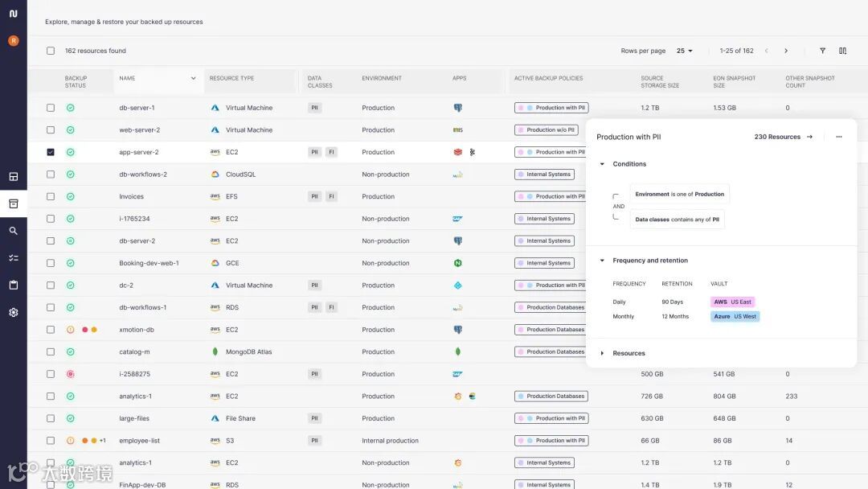Viewport: 868px width, 489px height.
Task: Click the red error status icon for i-2588275
Action: pos(70,374)
